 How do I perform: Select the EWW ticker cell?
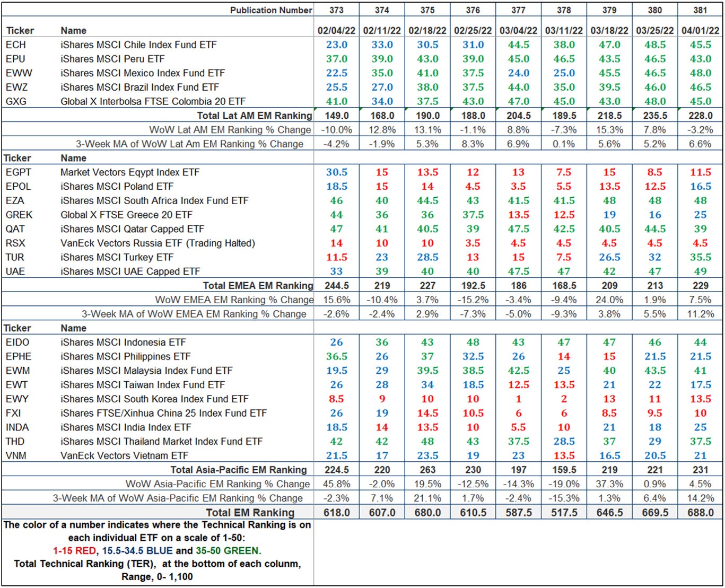19,73
